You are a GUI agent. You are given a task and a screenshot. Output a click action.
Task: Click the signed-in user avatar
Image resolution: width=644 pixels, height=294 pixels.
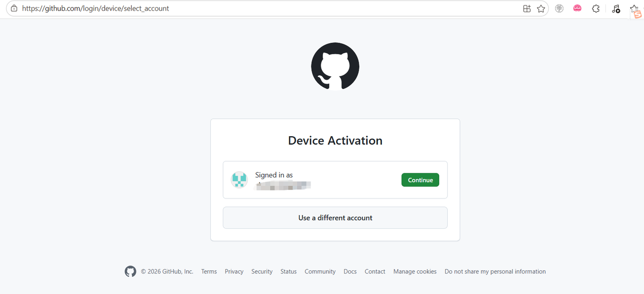[x=239, y=179]
